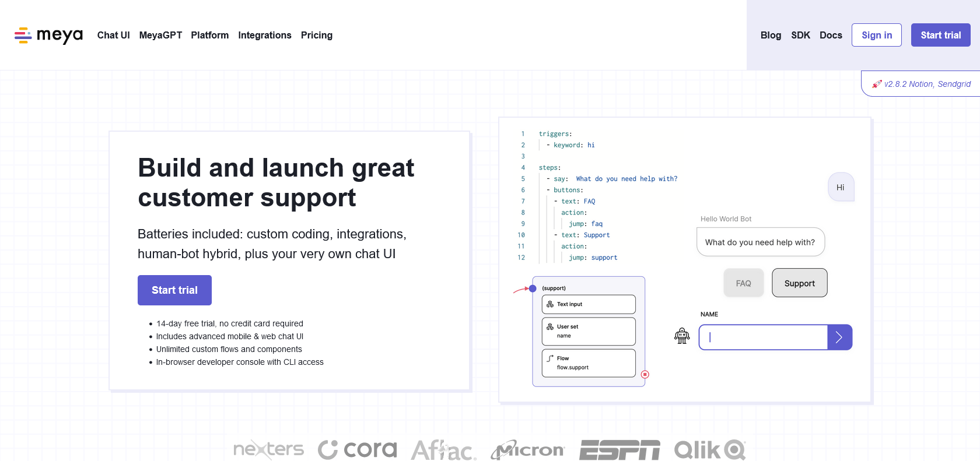Click the 'keyword: hi' code line
This screenshot has height=461, width=980.
[x=571, y=145]
